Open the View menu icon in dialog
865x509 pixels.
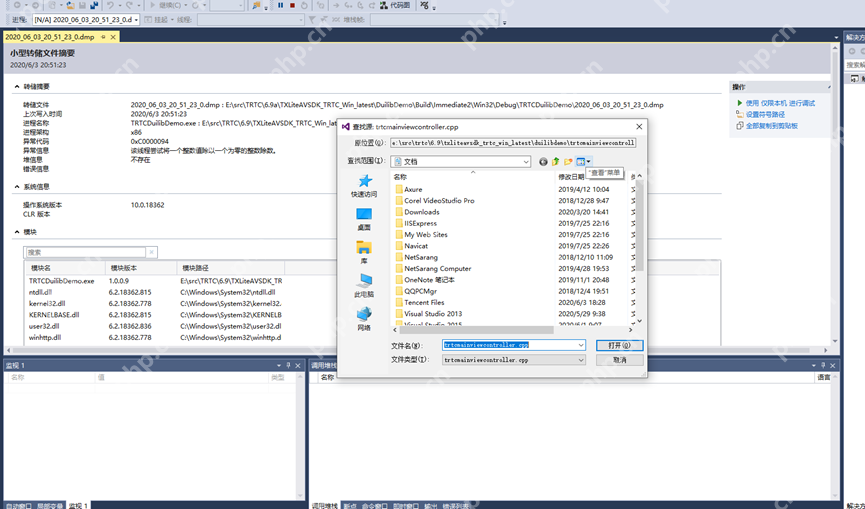583,162
